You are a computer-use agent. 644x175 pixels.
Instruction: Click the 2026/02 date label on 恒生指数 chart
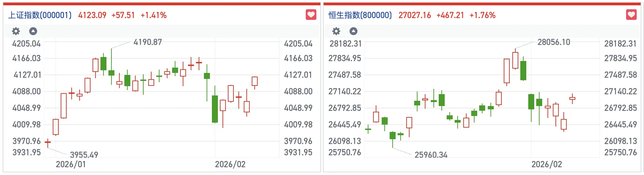point(547,164)
